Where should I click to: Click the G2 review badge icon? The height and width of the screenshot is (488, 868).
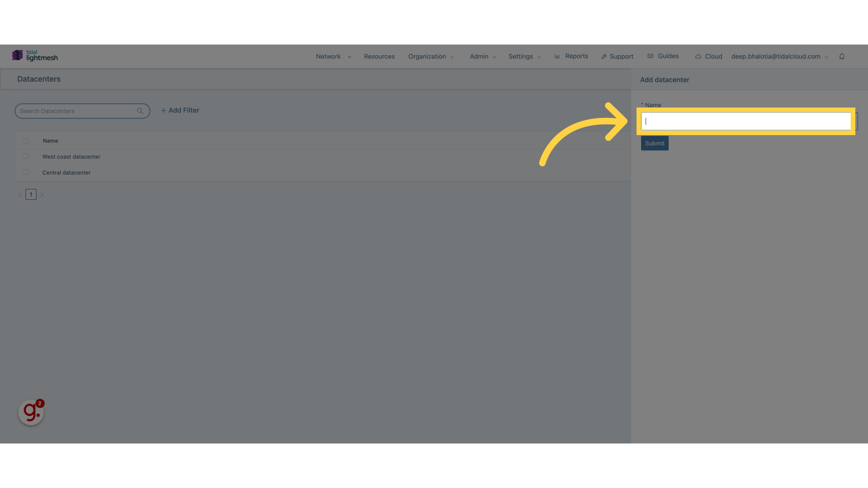31,412
